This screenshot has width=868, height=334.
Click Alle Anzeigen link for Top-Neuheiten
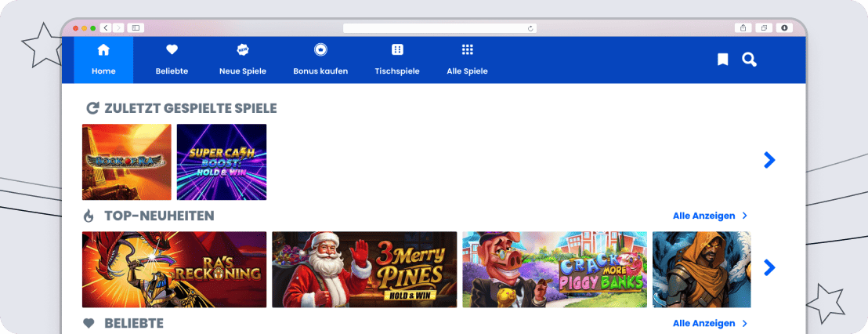click(x=710, y=216)
